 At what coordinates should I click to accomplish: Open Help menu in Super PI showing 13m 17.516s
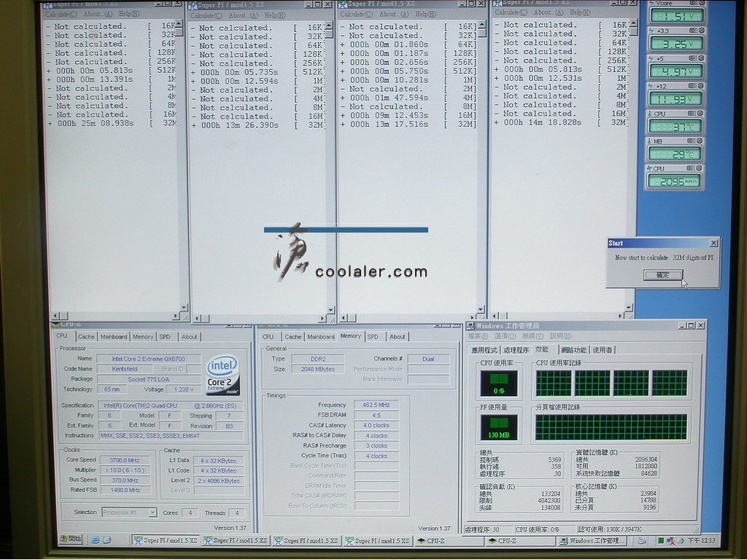tap(426, 15)
